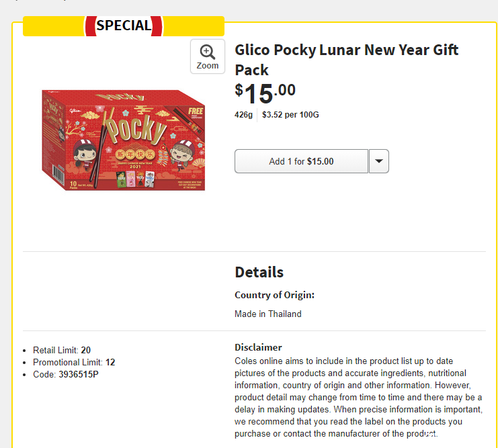The image size is (498, 448).
Task: Click the Coles online disclaimer paragraph
Action: pyautogui.click(x=359, y=397)
